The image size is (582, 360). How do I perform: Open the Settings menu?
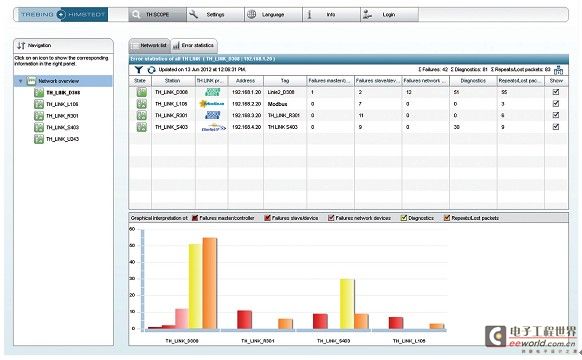[x=215, y=14]
